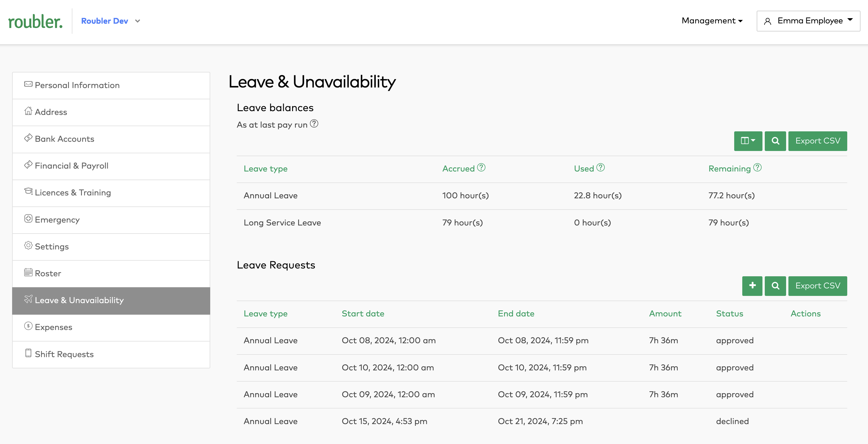Click the house icon beside Address

click(28, 111)
